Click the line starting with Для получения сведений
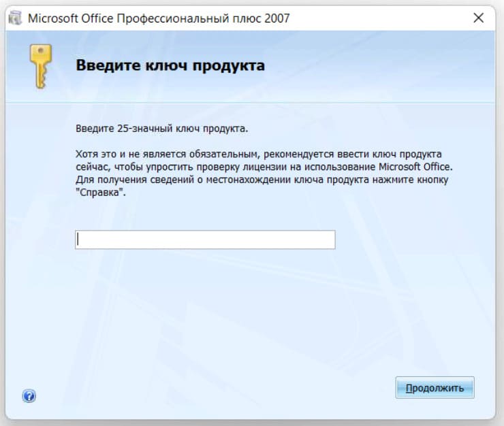This screenshot has width=504, height=426. coord(263,179)
